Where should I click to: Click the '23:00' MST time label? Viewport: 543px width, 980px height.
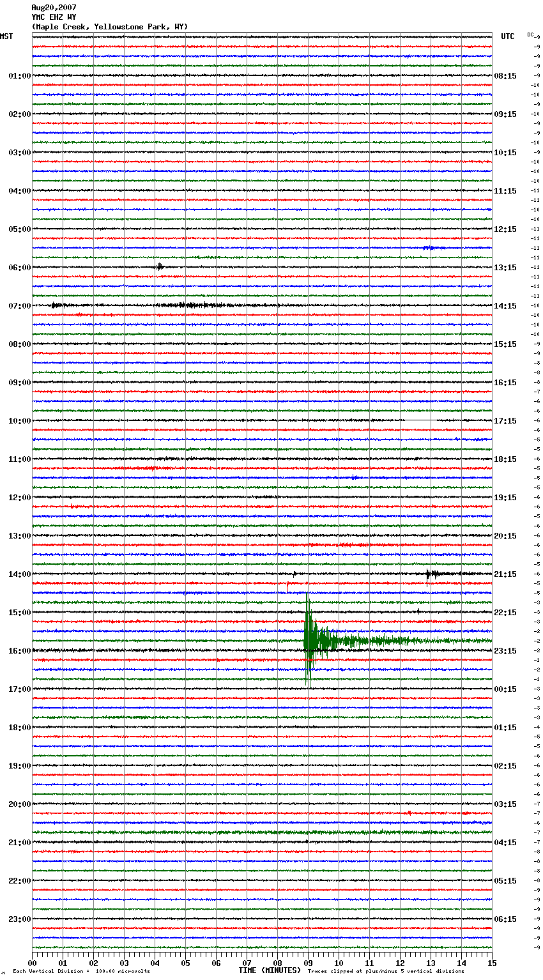click(x=20, y=919)
